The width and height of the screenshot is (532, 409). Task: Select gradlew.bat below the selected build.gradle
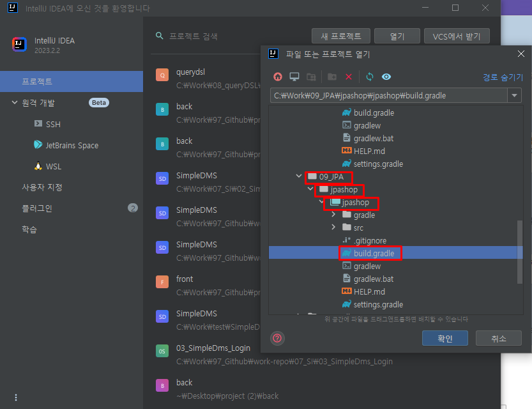(368, 279)
